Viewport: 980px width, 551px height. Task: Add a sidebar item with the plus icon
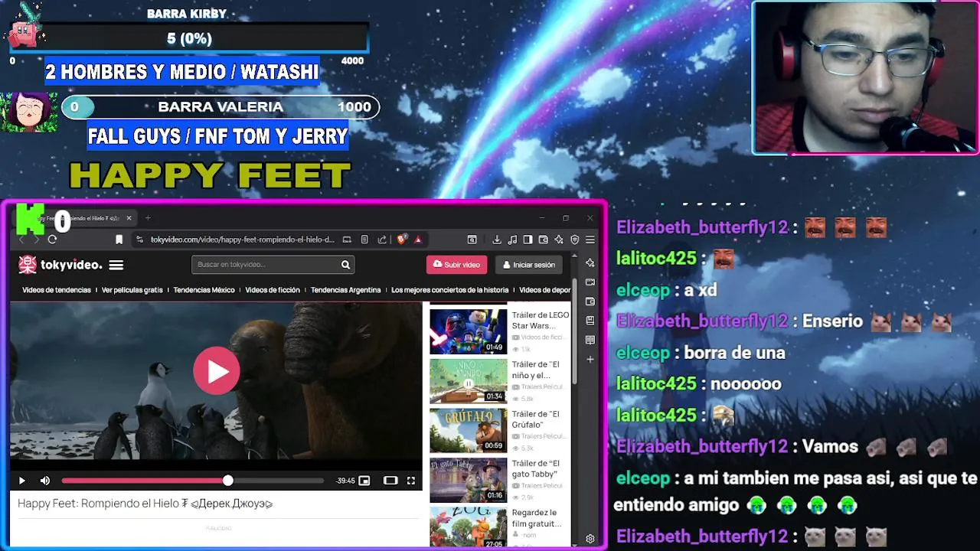[590, 359]
